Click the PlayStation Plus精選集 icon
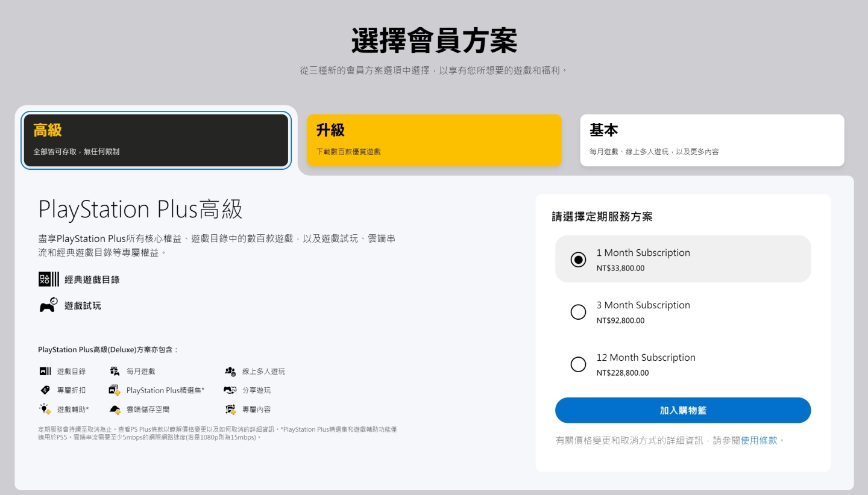This screenshot has width=868, height=495. (x=115, y=390)
